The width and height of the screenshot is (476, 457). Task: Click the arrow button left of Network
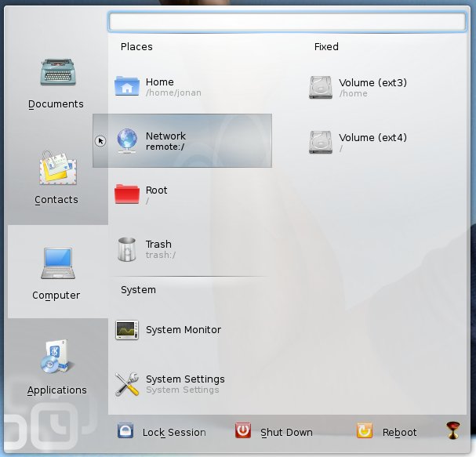click(100, 141)
